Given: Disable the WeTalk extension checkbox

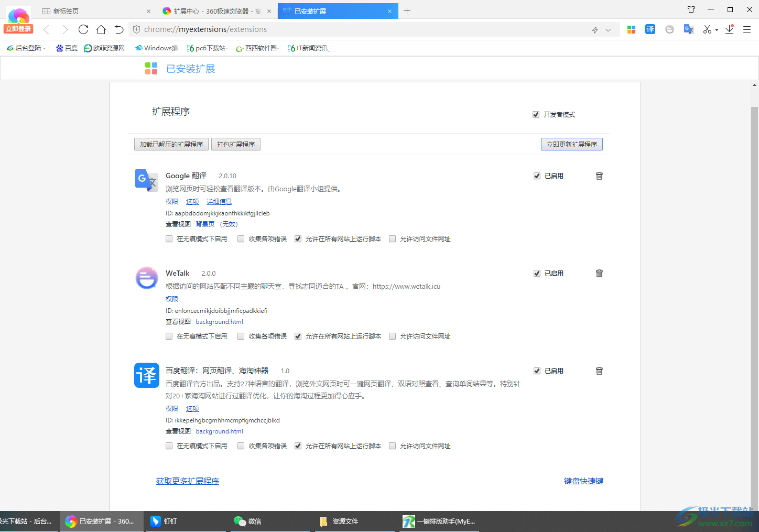Looking at the screenshot, I should click(537, 274).
